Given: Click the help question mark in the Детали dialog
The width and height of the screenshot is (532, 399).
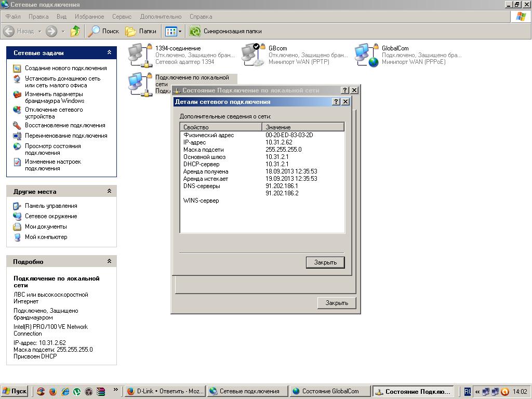Looking at the screenshot, I should 336,102.
